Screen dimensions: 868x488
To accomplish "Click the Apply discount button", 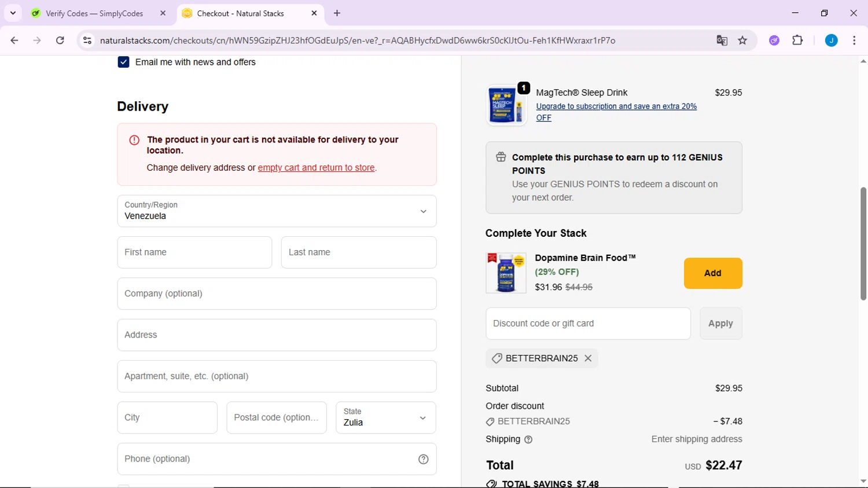I will (721, 324).
